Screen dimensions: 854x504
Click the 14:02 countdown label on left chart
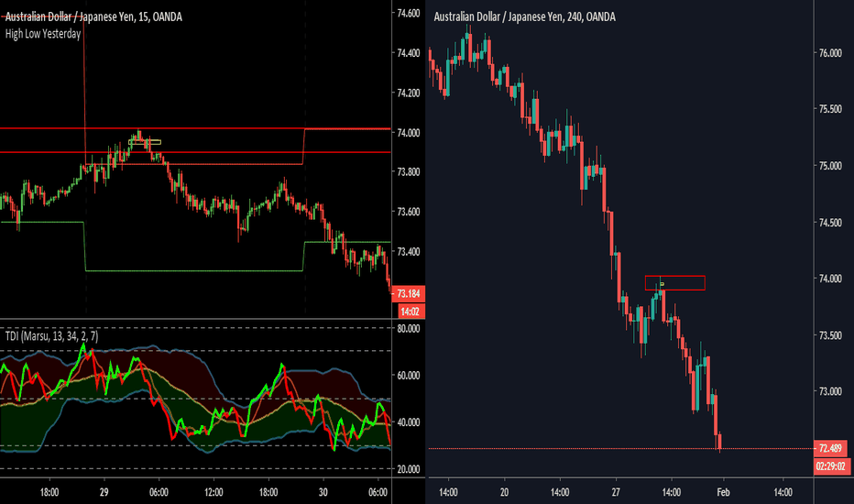[x=410, y=312]
